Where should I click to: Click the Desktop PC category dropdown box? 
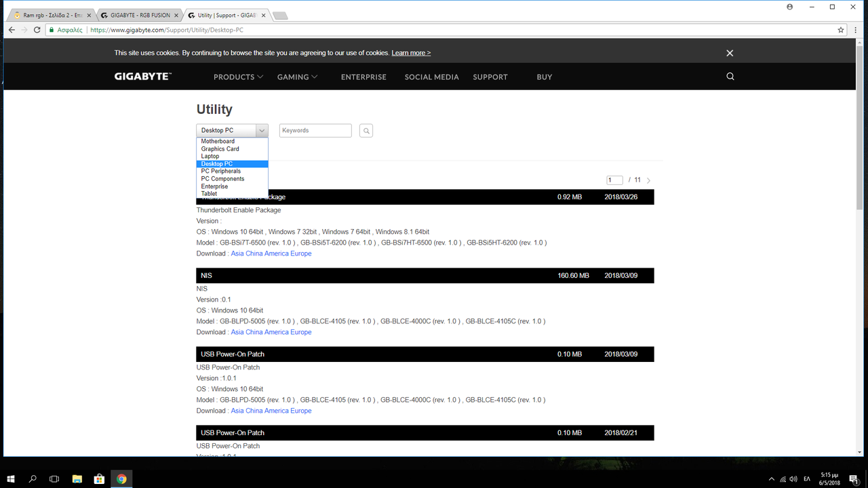click(x=232, y=130)
